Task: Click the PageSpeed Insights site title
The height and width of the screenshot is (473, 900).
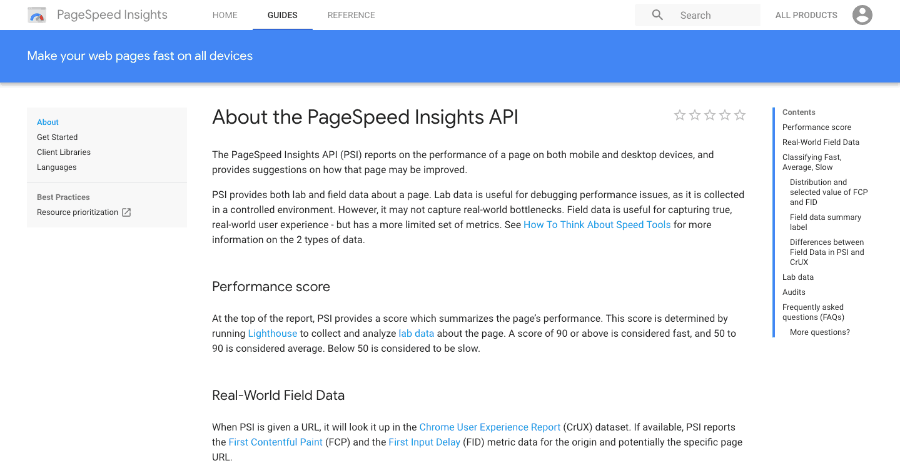Action: [x=112, y=15]
